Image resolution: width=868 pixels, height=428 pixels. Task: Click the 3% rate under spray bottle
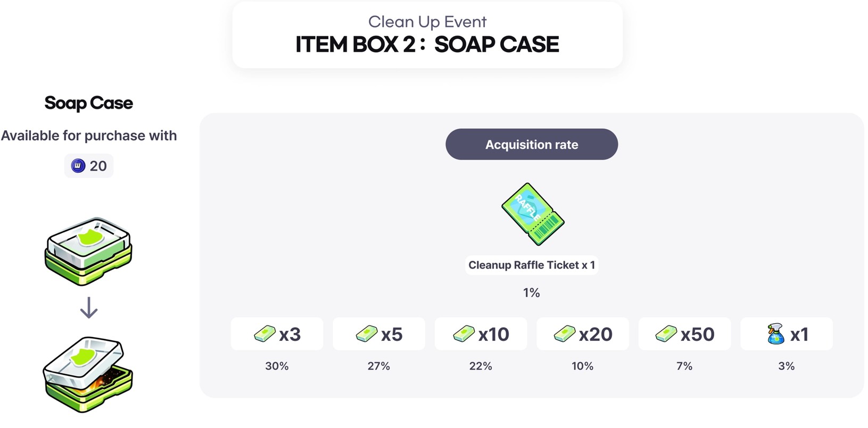click(x=786, y=366)
